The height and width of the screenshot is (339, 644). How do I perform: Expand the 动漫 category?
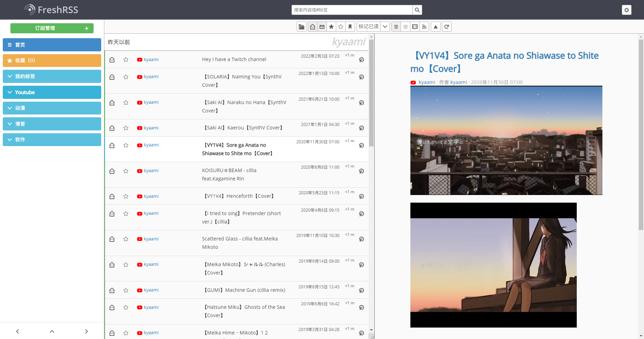[10, 108]
